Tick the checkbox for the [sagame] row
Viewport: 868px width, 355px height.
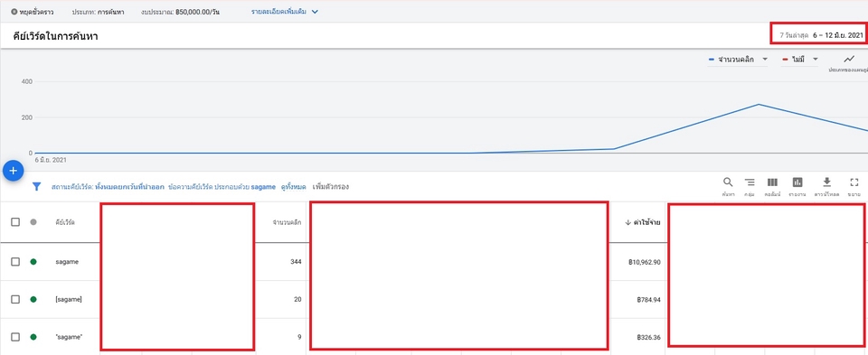[x=15, y=299]
